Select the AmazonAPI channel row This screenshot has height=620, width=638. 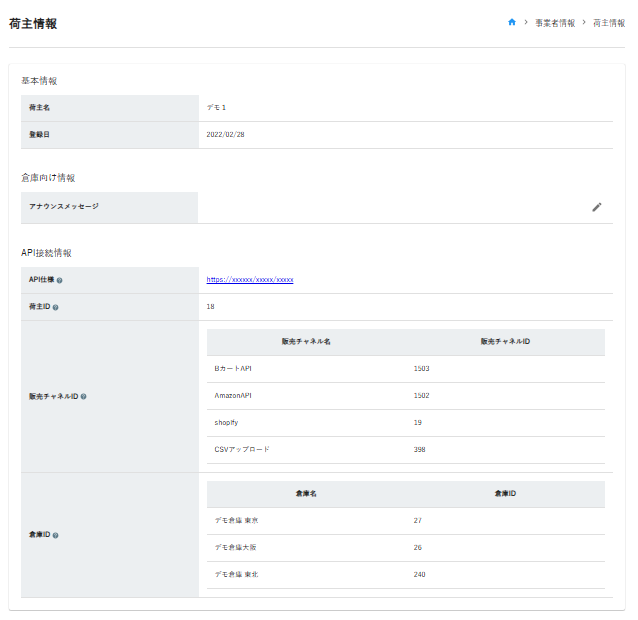click(x=405, y=396)
